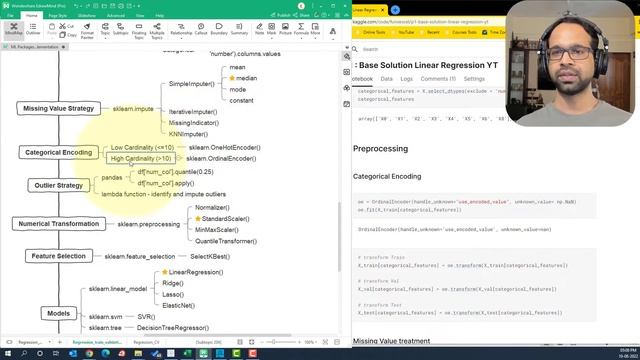Switch to Data tab in Kaggle
Viewport: 640px width, 360px height.
(386, 79)
